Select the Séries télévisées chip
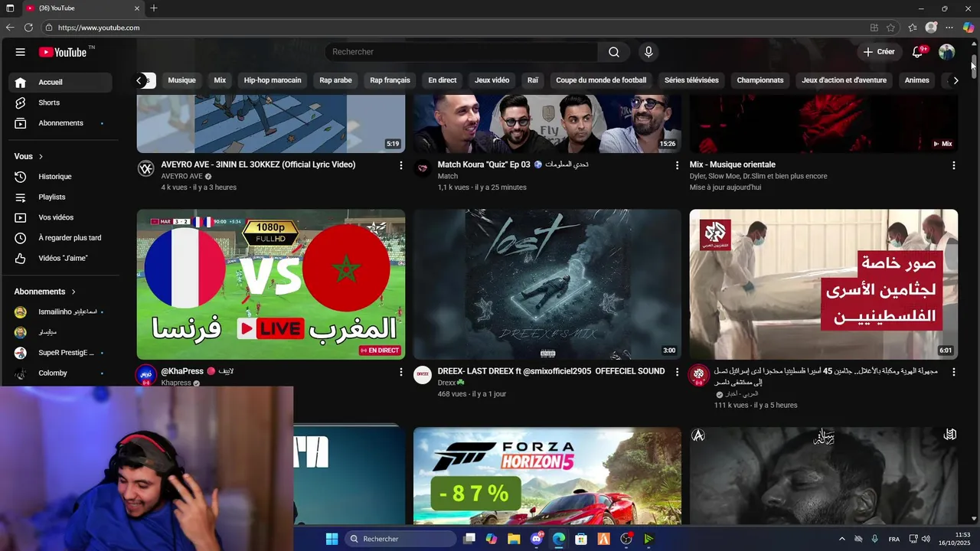 [x=691, y=80]
